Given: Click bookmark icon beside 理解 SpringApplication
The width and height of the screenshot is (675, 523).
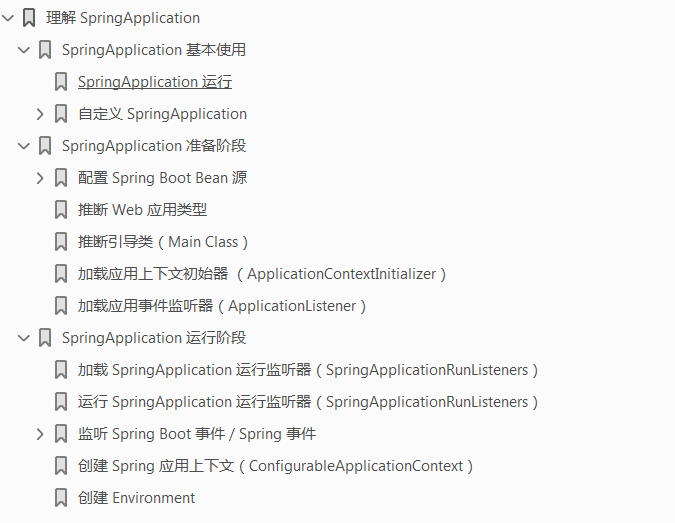Looking at the screenshot, I should click(x=29, y=18).
